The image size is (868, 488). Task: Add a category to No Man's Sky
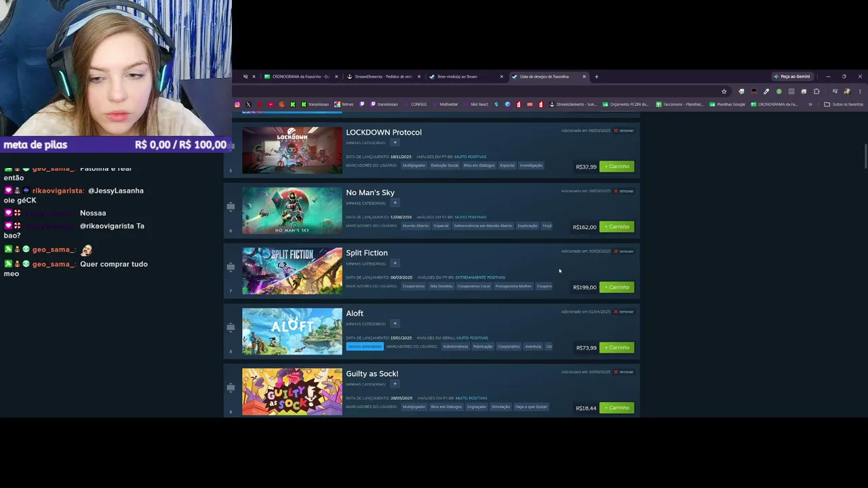tap(395, 203)
